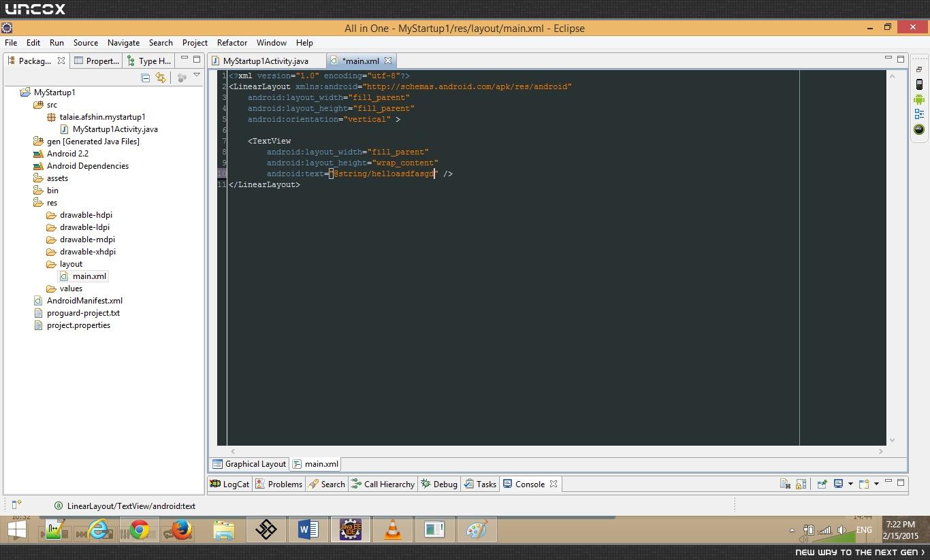Select the src folder in the tree
This screenshot has width=930, height=560.
52,104
